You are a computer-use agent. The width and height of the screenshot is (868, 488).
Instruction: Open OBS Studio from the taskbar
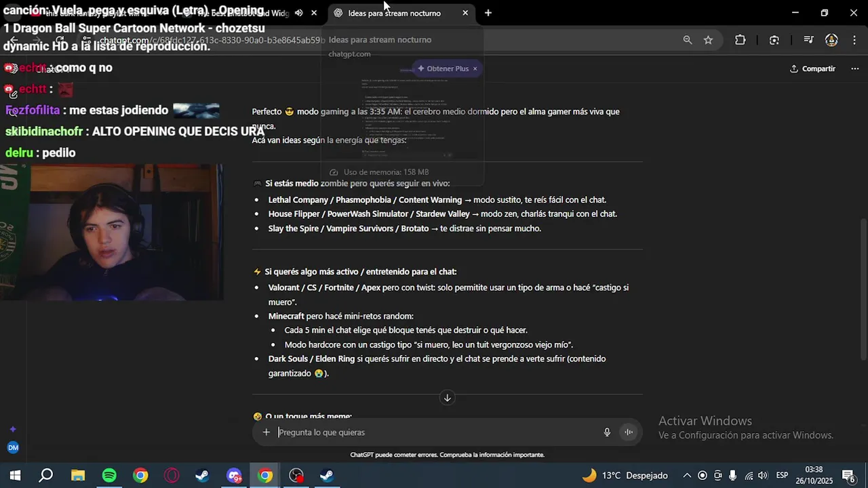[296, 475]
